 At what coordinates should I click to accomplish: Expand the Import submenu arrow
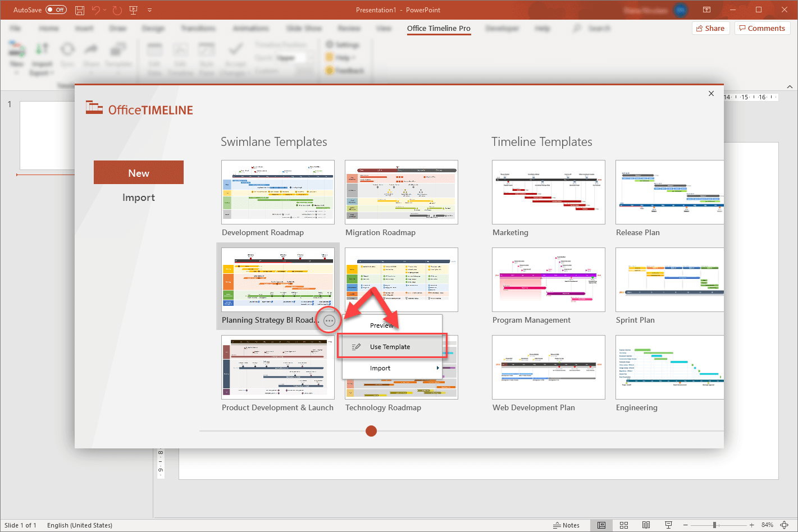coord(437,368)
